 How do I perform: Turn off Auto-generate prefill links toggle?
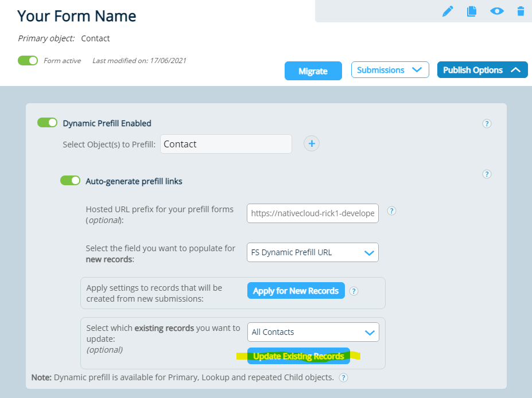(x=71, y=181)
